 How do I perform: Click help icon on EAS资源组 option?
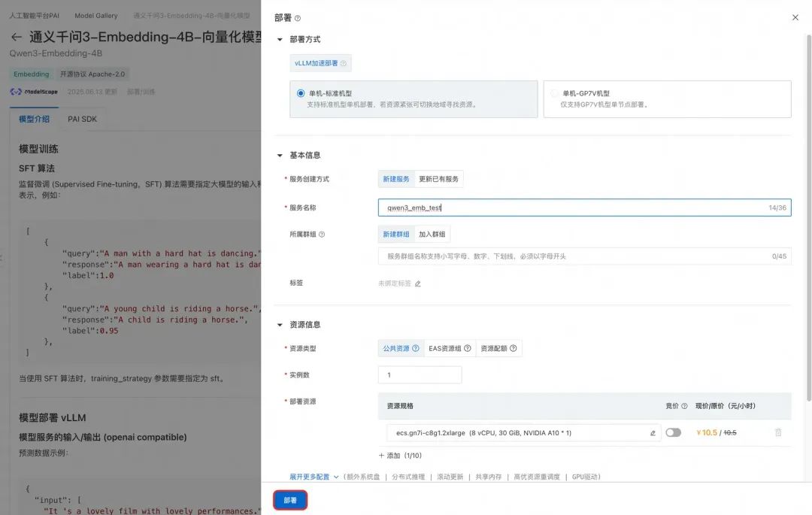click(x=468, y=348)
